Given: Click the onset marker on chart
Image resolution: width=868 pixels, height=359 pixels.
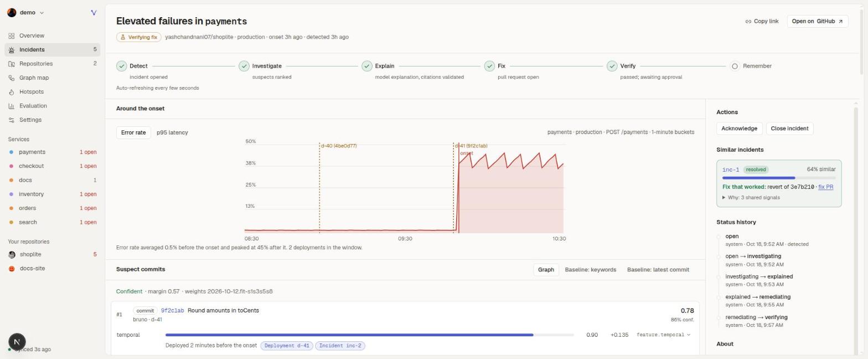Looking at the screenshot, I should 466,153.
